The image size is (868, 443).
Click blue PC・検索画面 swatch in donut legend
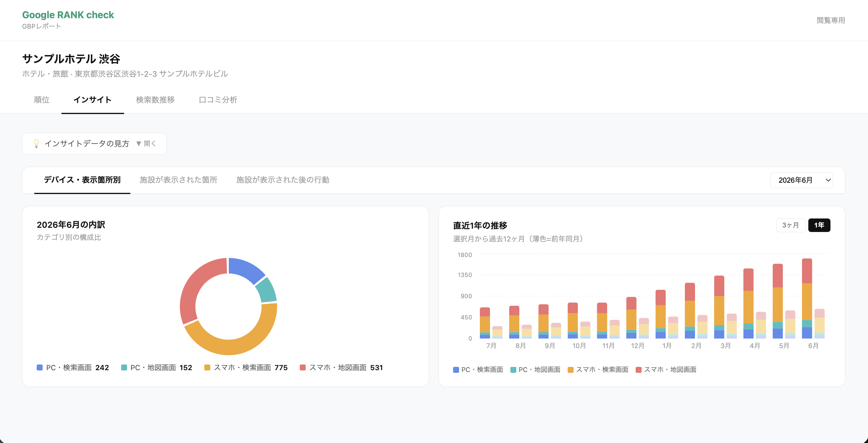(40, 367)
